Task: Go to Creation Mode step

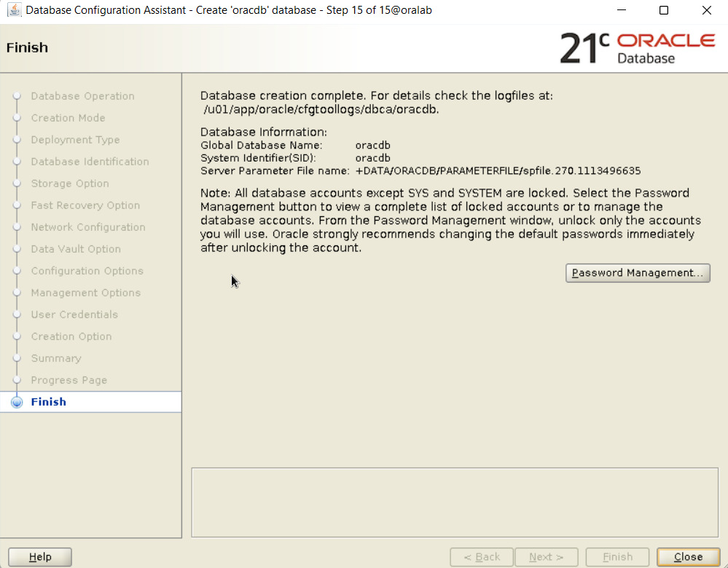Action: point(68,118)
